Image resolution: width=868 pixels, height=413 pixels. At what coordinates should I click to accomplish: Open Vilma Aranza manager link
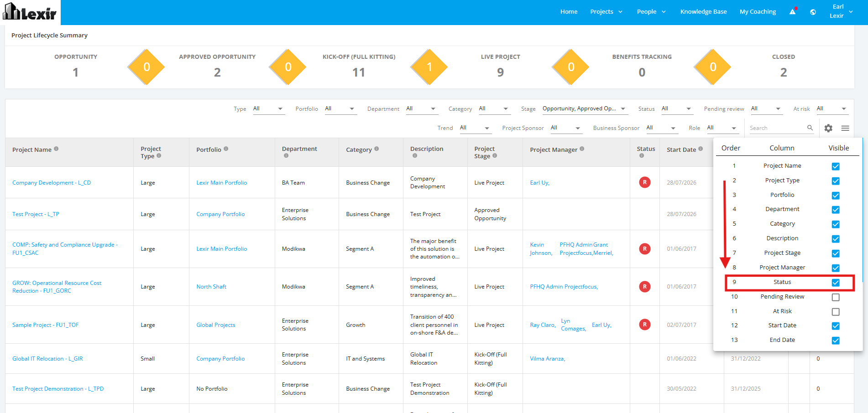[547, 359]
